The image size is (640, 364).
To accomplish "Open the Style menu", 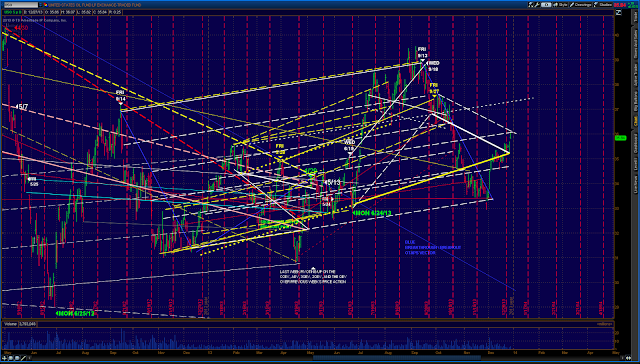I will pyautogui.click(x=560, y=5).
